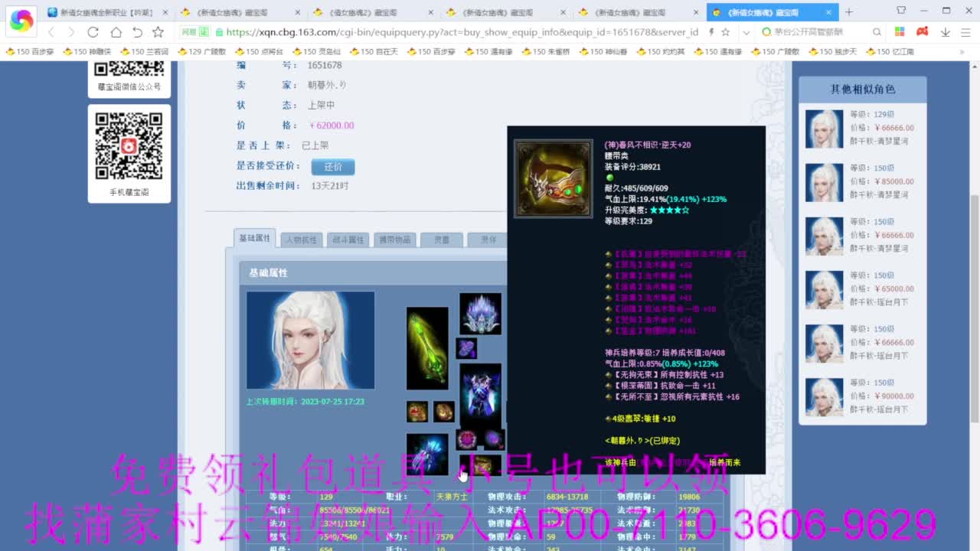Expand the address bar dropdown arrow
This screenshot has width=980, height=551.
tap(746, 32)
